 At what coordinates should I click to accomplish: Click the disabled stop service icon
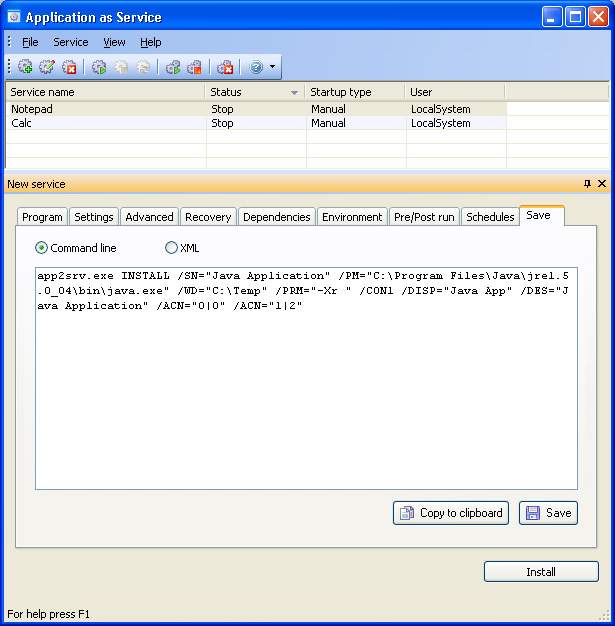121,67
